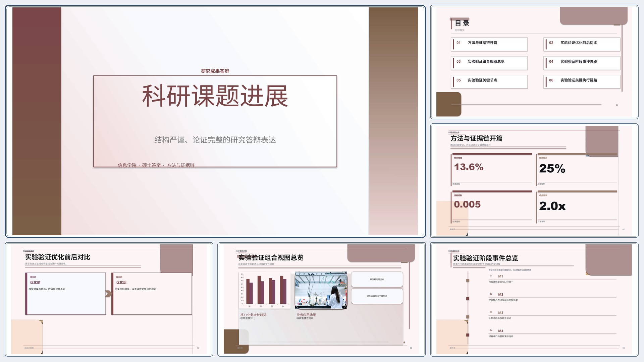This screenshot has width=644, height=362.
Task: Click the laboratory photo image
Action: tap(321, 290)
